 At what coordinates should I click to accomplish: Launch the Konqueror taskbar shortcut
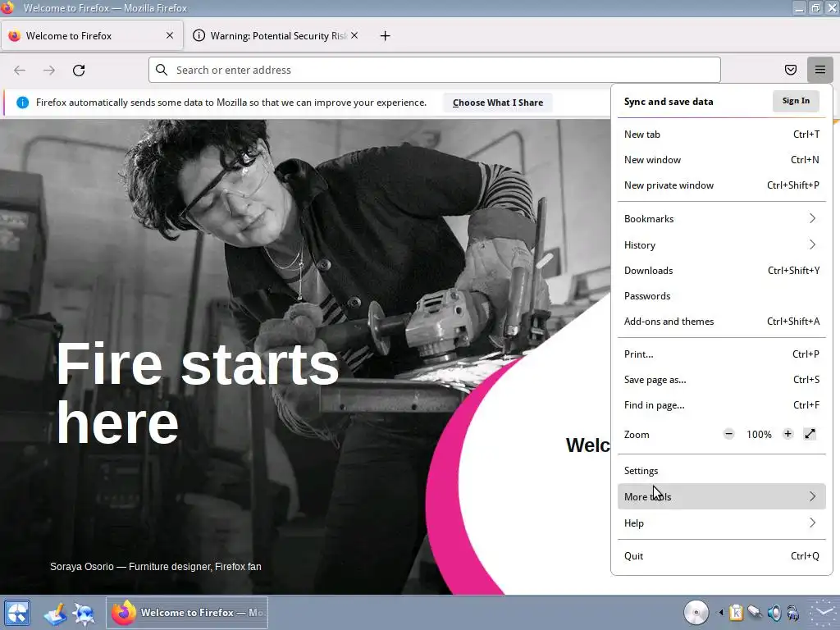84,614
